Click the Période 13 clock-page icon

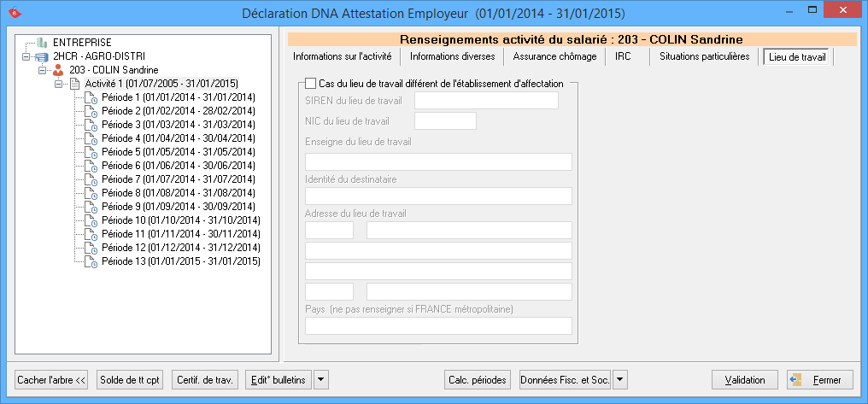(x=91, y=261)
